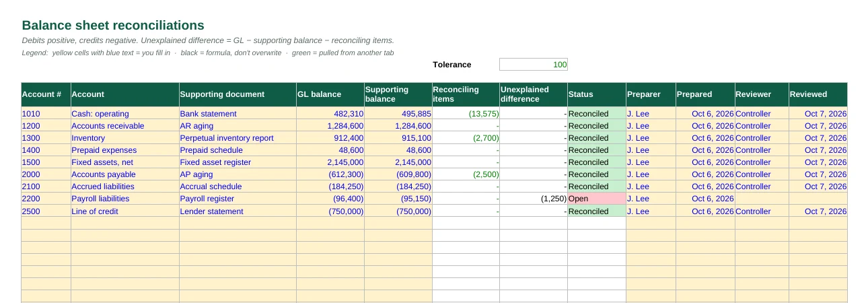Select the Prepaid expenses cell
This screenshot has height=303, width=868.
pyautogui.click(x=125, y=150)
